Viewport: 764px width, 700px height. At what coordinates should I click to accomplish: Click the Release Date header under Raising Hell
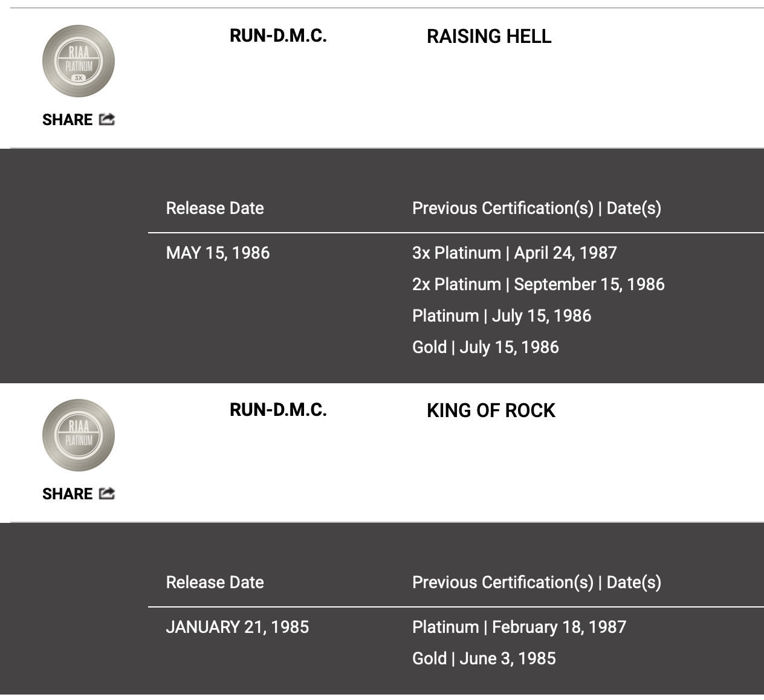215,208
